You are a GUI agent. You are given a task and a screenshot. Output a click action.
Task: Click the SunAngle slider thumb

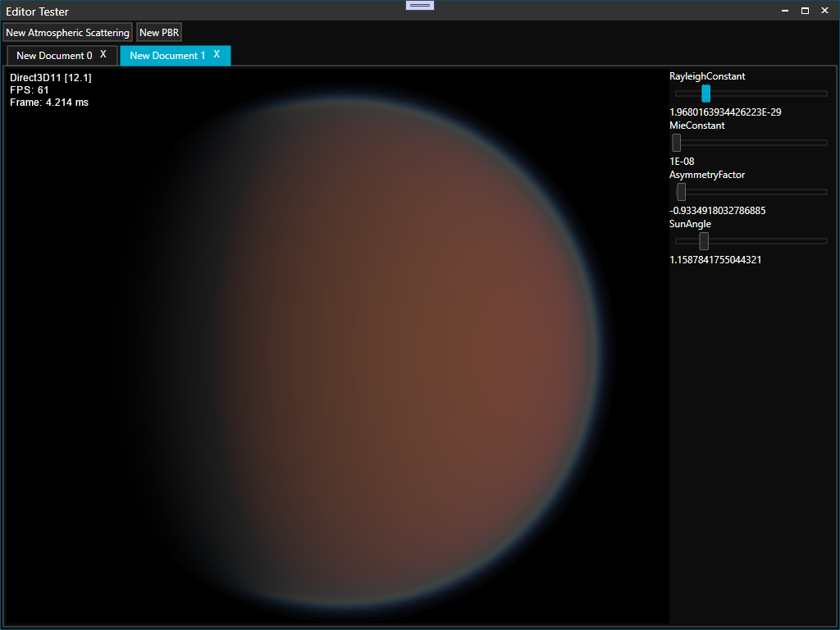coord(704,241)
